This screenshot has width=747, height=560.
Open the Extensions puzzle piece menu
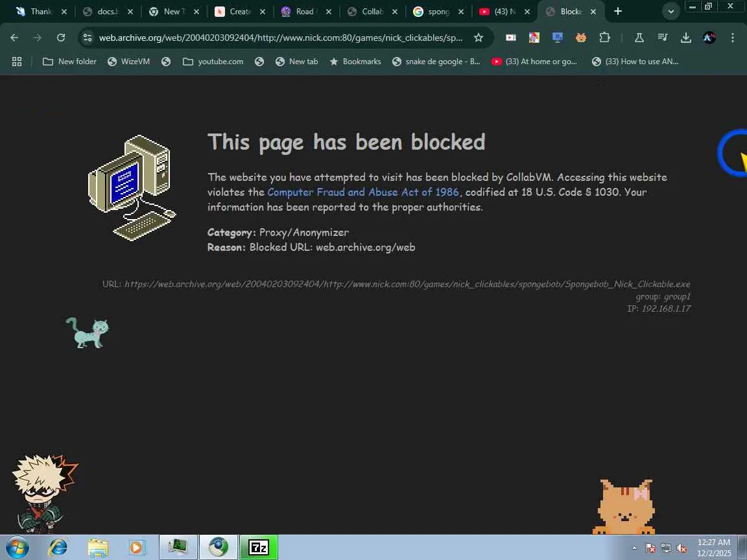[604, 38]
